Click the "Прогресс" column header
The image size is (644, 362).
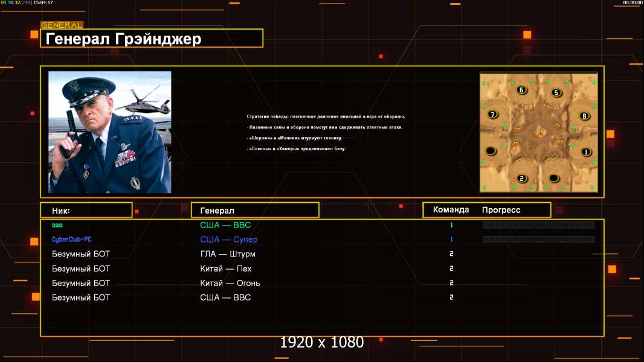pyautogui.click(x=501, y=210)
